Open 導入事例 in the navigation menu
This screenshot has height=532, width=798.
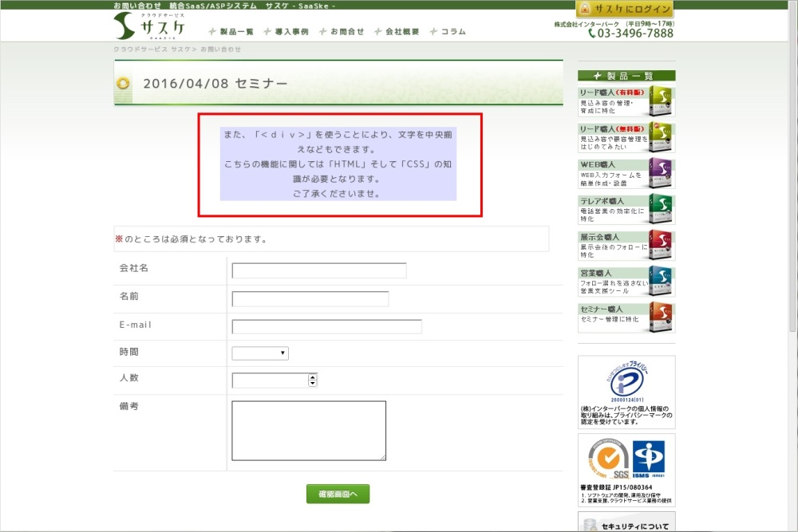click(x=286, y=32)
